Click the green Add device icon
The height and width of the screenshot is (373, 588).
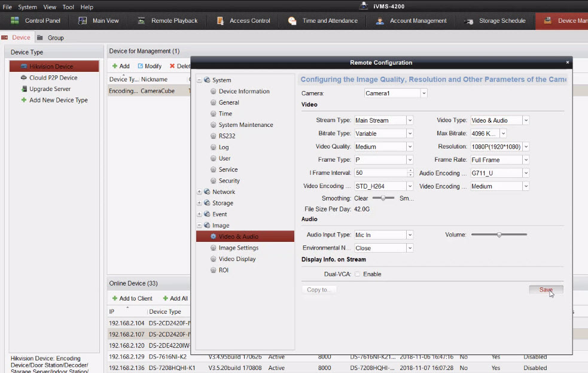pyautogui.click(x=115, y=66)
